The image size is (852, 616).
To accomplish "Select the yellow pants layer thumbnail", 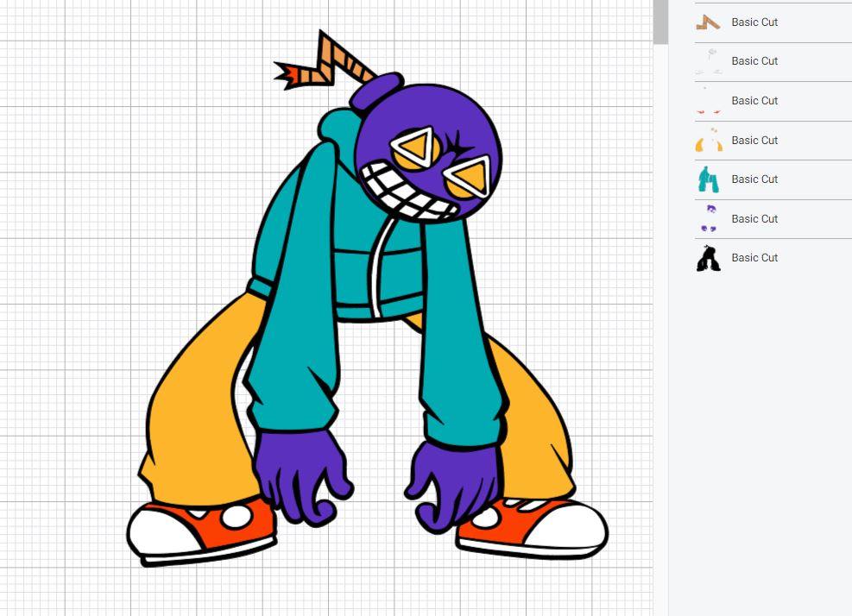I will click(709, 140).
